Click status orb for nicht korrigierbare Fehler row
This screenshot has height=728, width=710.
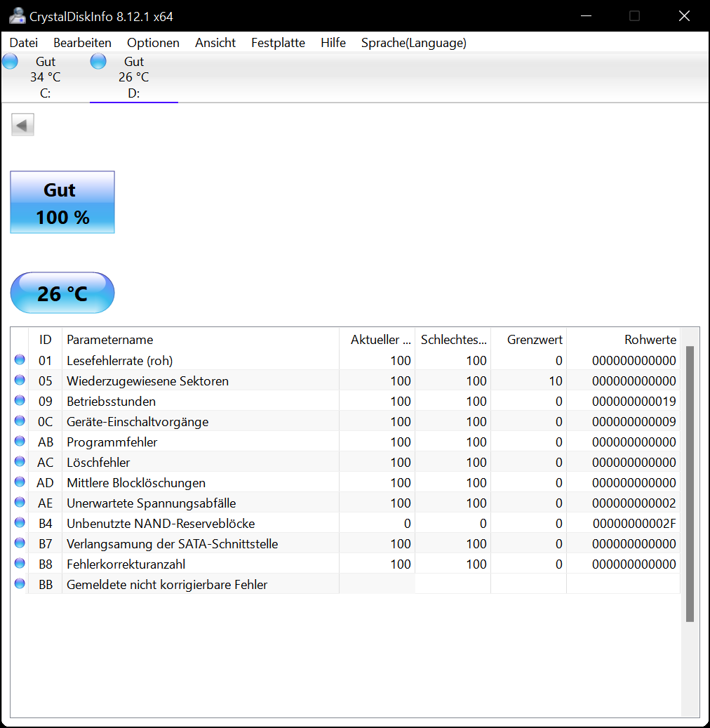click(20, 584)
